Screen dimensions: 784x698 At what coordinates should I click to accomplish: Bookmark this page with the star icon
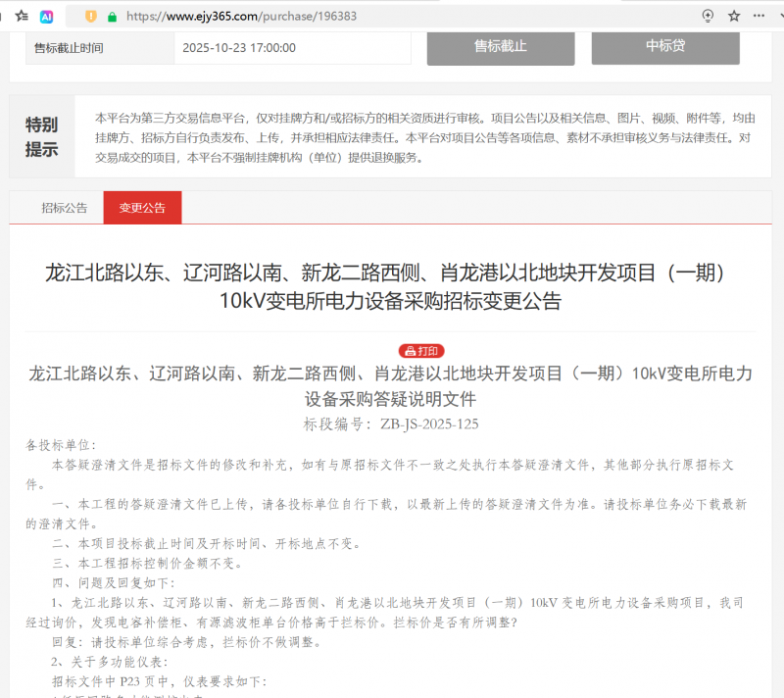(x=734, y=16)
